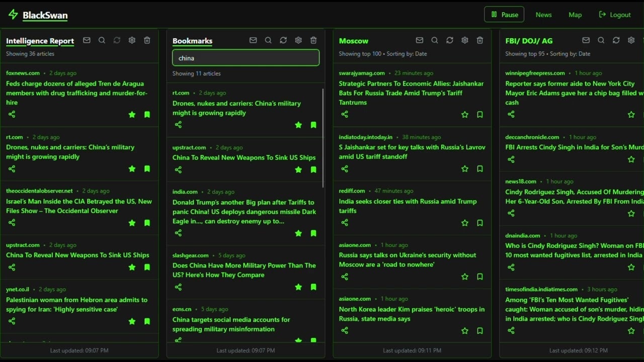
Task: Click mail icon in Bookmarks column
Action: [x=253, y=40]
